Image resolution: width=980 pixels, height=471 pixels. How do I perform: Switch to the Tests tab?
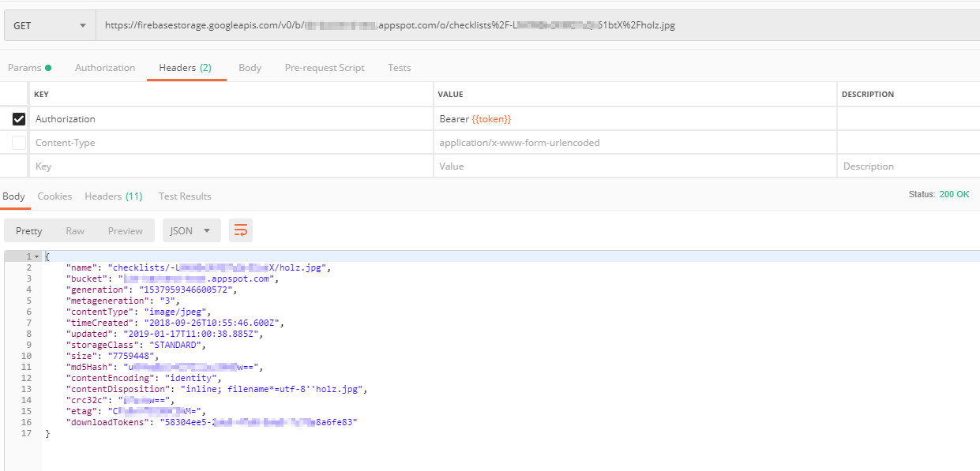tap(400, 68)
